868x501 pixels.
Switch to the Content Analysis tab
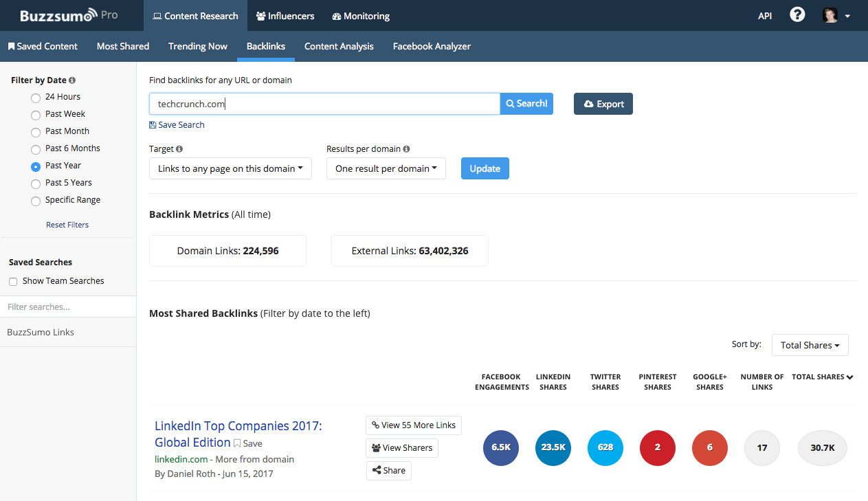pos(339,46)
